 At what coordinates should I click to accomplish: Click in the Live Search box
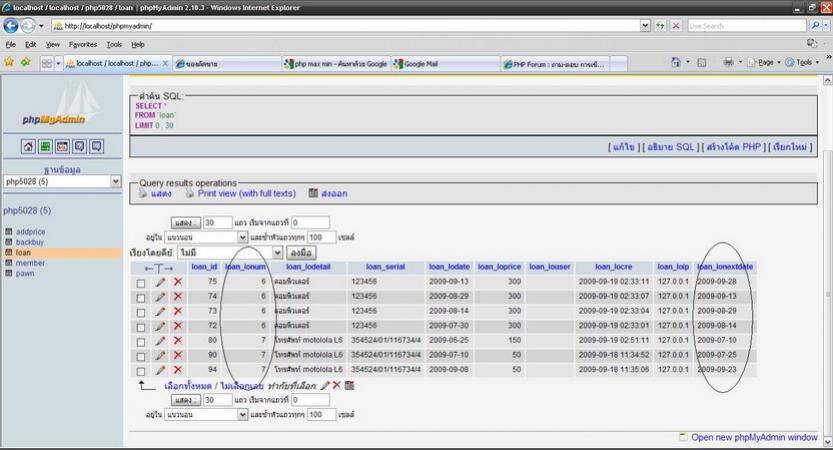pos(746,26)
